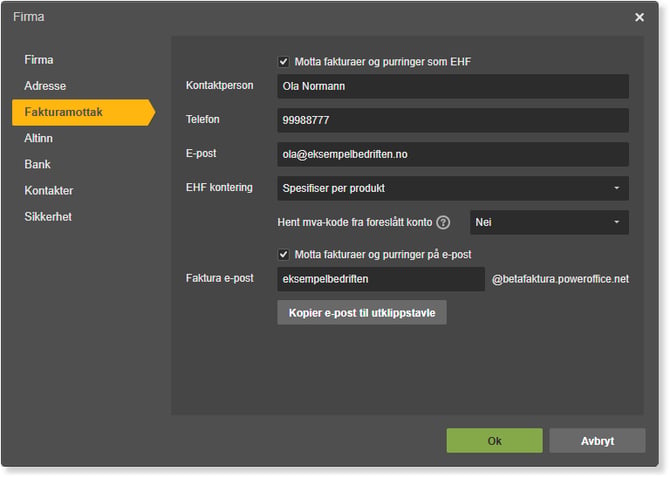
Task: Show the Sikkerhet section
Action: pos(48,217)
